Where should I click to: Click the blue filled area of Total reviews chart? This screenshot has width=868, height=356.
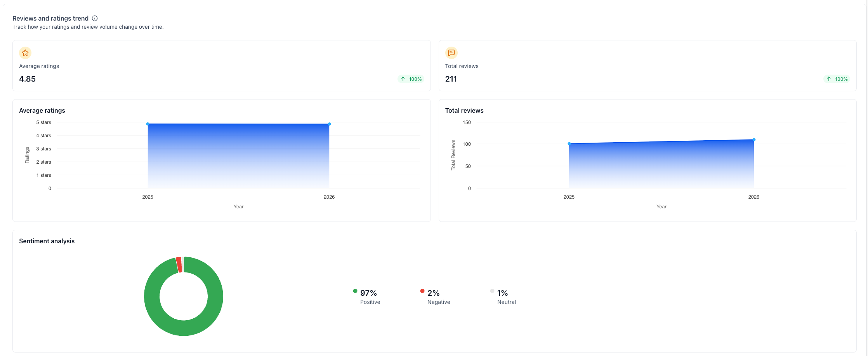[661, 165]
